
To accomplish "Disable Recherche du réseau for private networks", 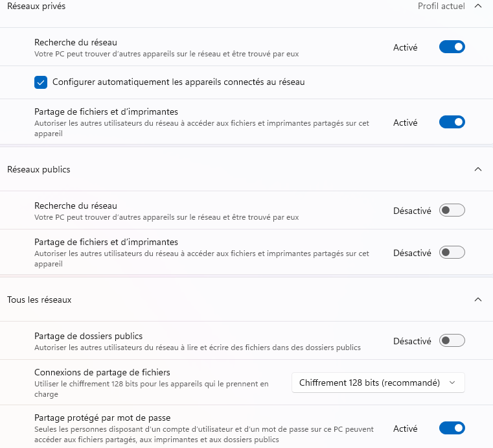I will [452, 47].
